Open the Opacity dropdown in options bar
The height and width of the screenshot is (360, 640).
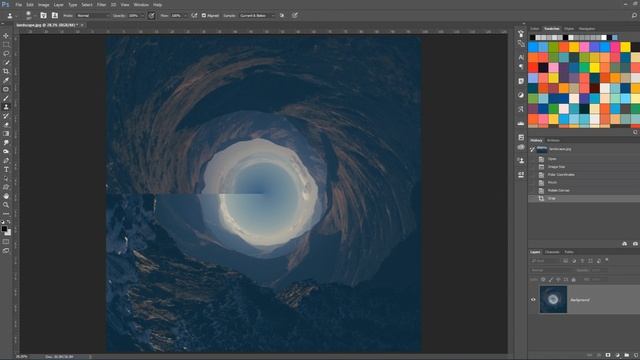coord(142,16)
